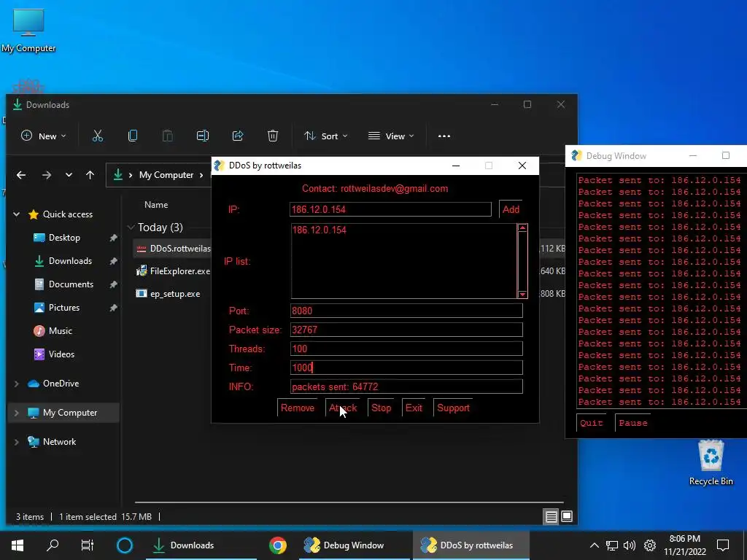
Task: Open Cortana circle icon in taskbar
Action: (125, 545)
